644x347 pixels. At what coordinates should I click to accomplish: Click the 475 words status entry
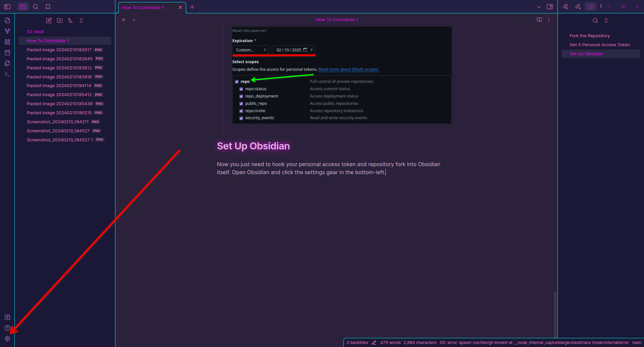pos(390,343)
